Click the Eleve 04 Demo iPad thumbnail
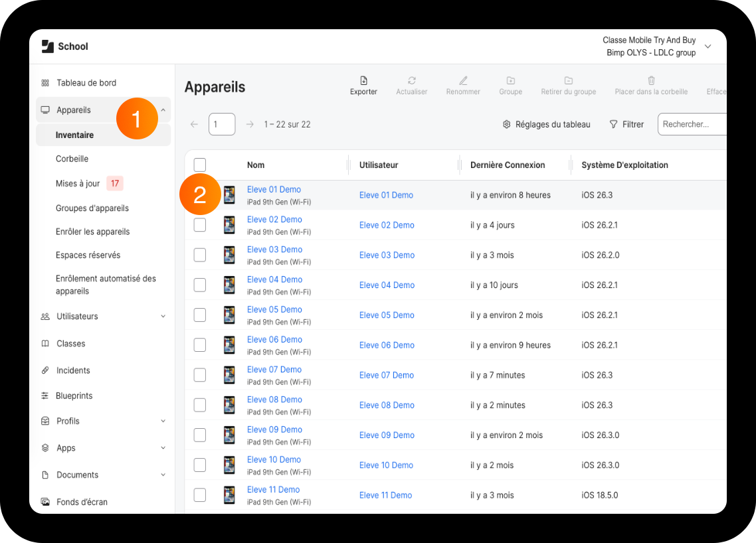Viewport: 756px width, 543px height. pos(229,285)
